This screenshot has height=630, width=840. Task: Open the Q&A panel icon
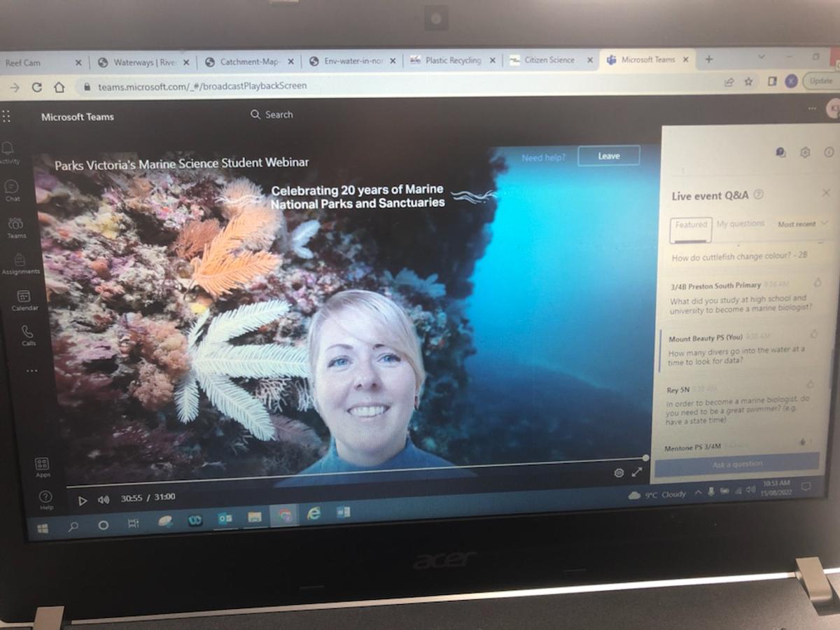click(x=780, y=153)
